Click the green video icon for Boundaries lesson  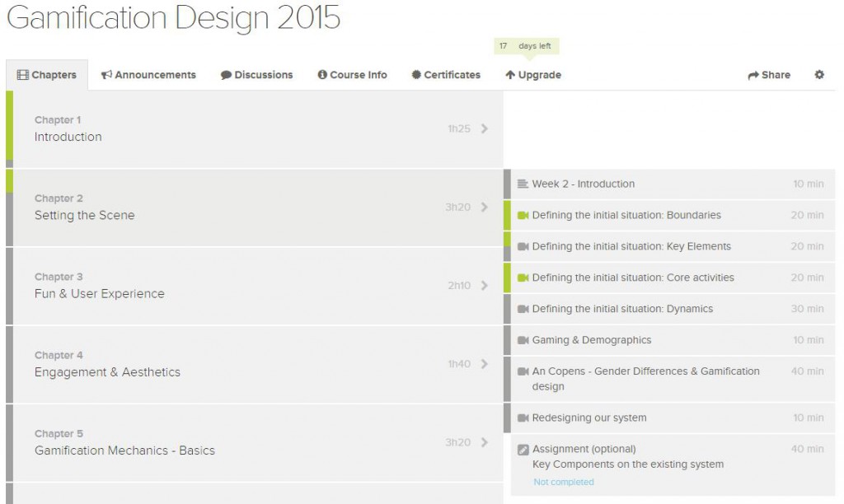coord(523,215)
